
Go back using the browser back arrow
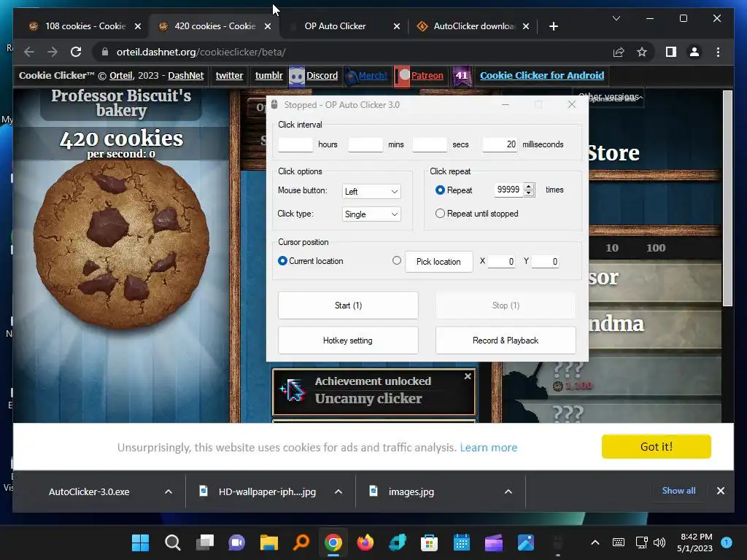tap(29, 52)
